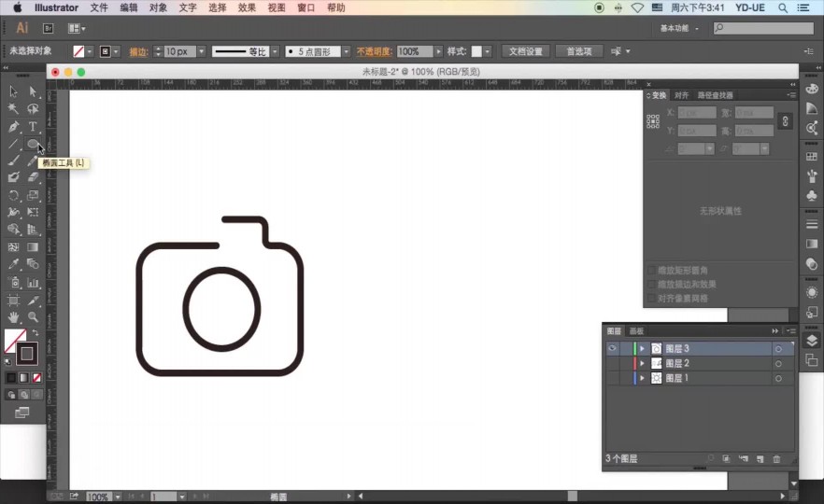Viewport: 824px width, 504px height.
Task: Open the 等比 stroke profile dropdown
Action: pyautogui.click(x=275, y=51)
